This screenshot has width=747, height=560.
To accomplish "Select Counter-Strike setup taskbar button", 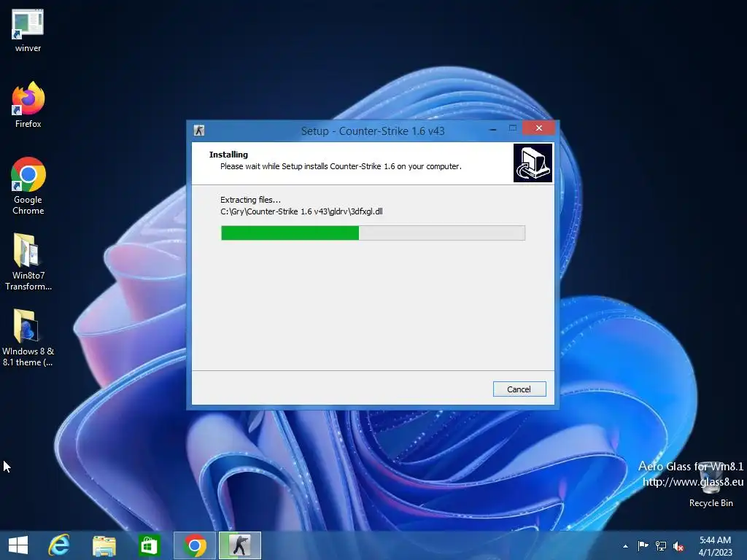I will tap(240, 545).
